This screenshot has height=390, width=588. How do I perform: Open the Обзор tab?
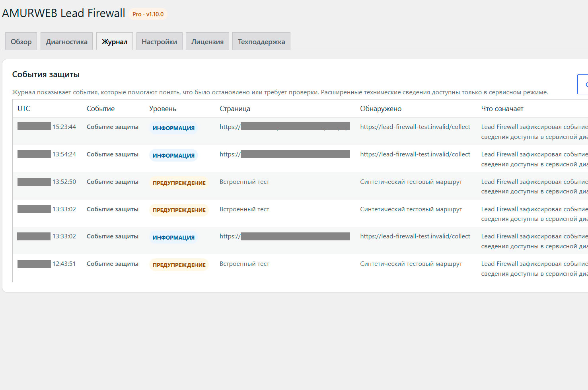point(21,41)
